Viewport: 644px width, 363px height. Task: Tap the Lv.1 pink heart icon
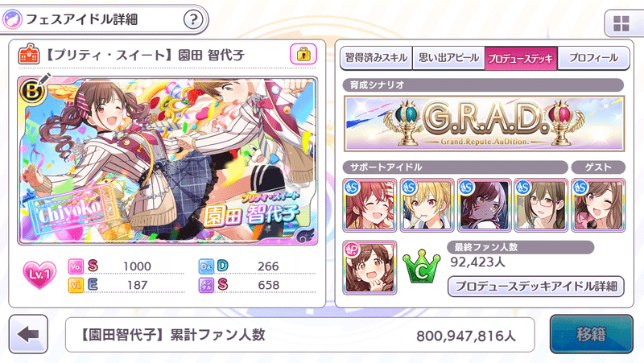point(39,274)
